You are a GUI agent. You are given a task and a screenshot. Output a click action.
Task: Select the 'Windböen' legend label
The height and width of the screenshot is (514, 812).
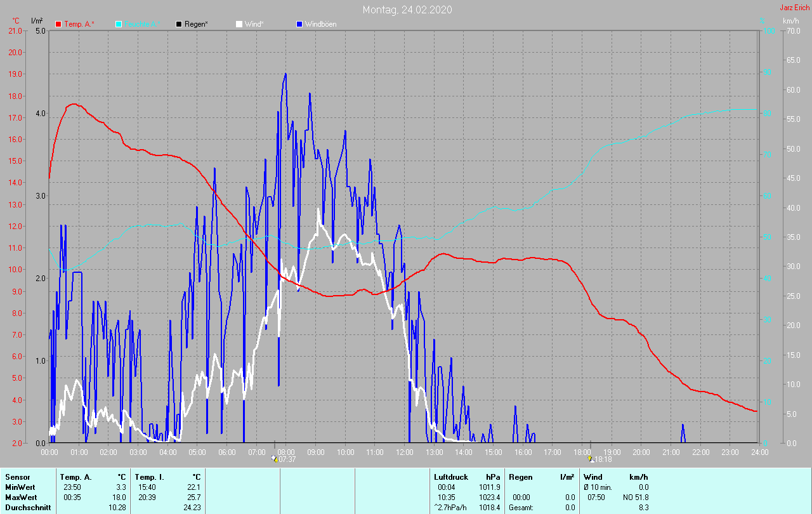pos(321,24)
